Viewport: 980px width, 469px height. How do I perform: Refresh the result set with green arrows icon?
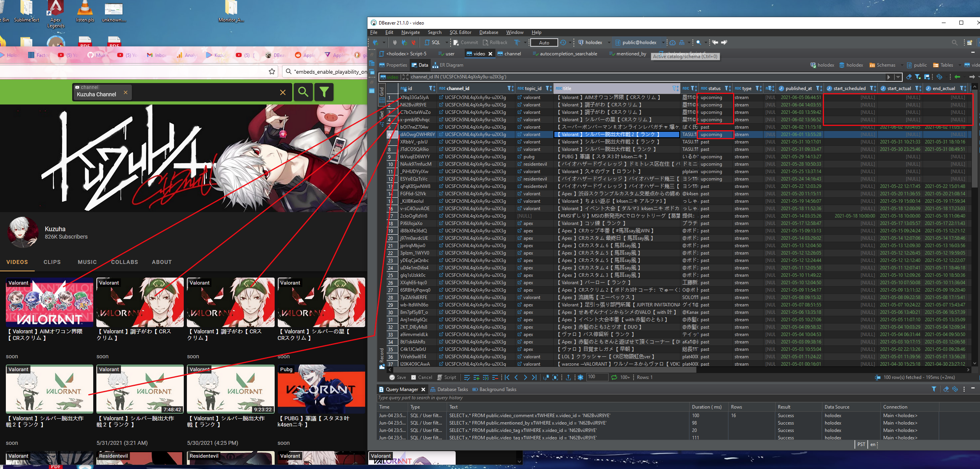[x=614, y=377]
